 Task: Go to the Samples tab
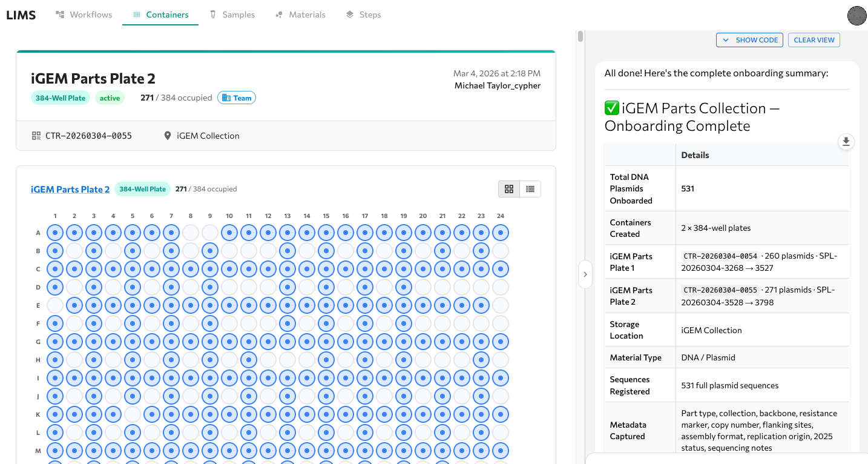[232, 15]
